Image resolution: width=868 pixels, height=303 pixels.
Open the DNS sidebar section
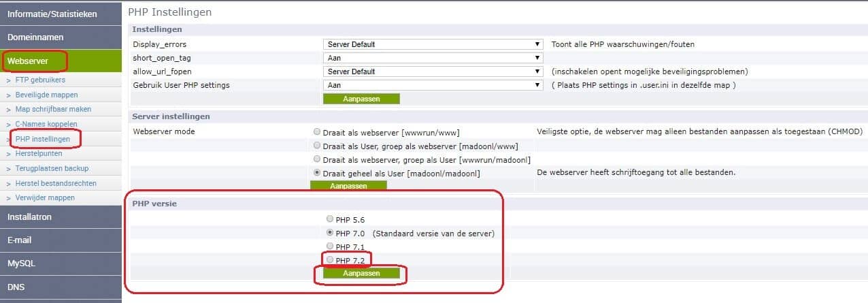61,287
